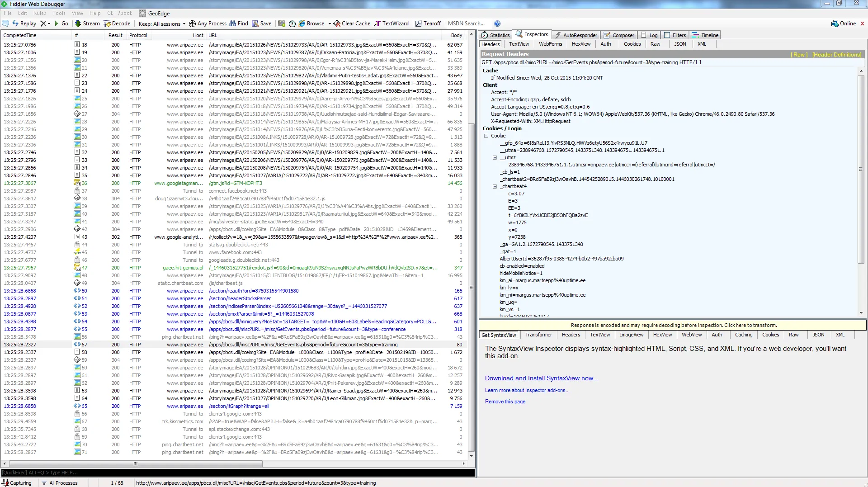Click the Remove sessions X icon
Image resolution: width=868 pixels, height=487 pixels.
(x=43, y=24)
